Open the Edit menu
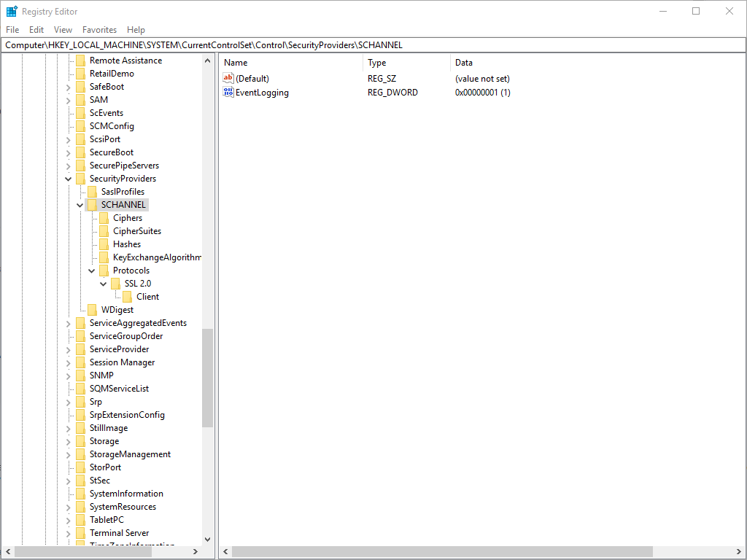The image size is (747, 560). [36, 29]
